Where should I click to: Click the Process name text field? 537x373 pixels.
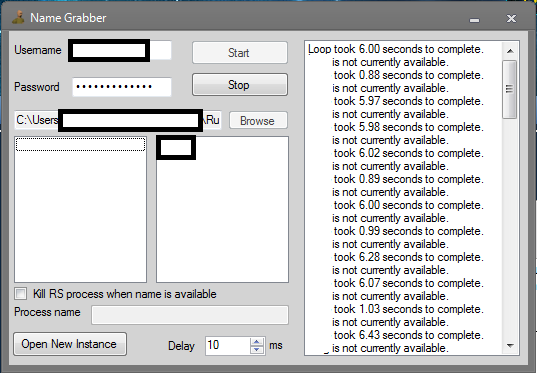pyautogui.click(x=190, y=315)
